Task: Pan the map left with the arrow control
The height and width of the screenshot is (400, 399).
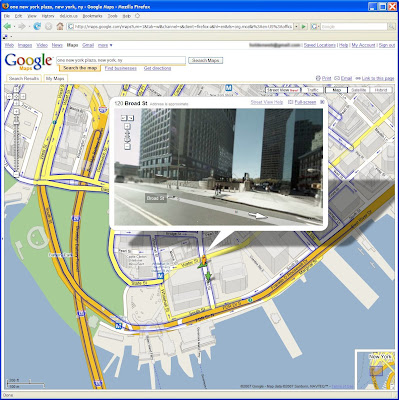Action: (10, 96)
